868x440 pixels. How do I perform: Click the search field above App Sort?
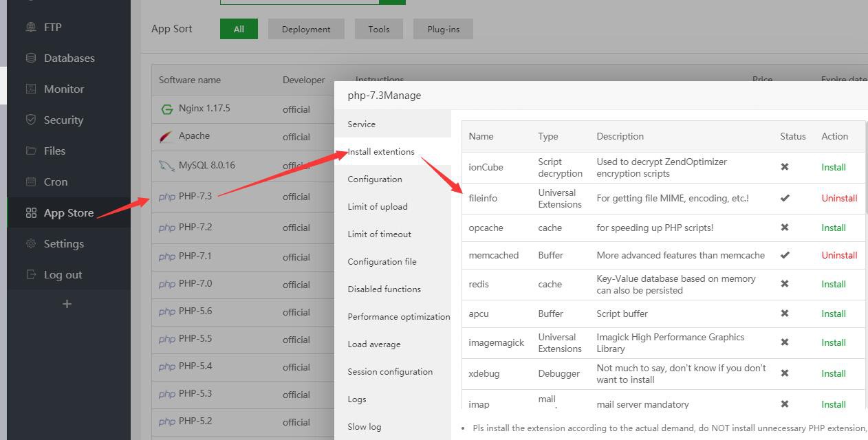pos(299,1)
